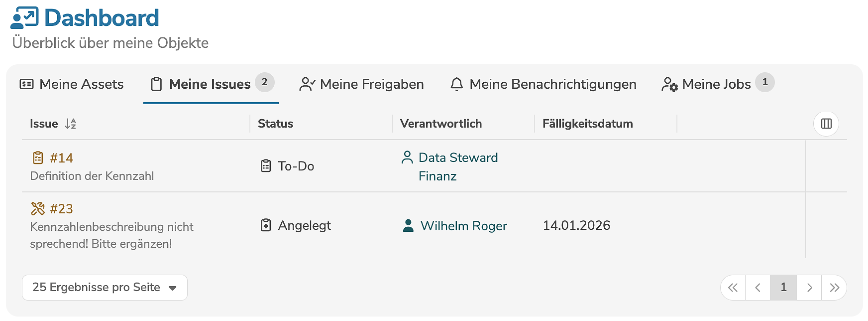The width and height of the screenshot is (868, 321).
Task: Open issue #23 link
Action: click(x=62, y=209)
